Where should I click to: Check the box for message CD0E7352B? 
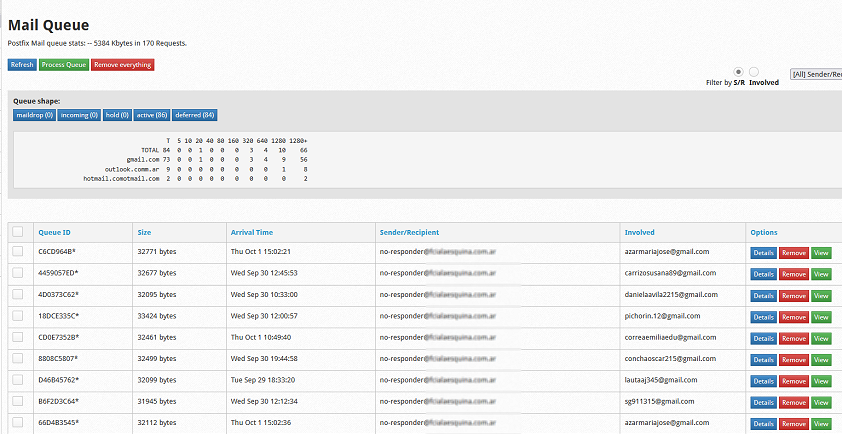coord(18,337)
